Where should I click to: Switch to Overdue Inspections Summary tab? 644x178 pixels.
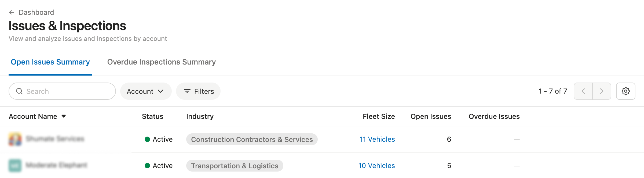[x=161, y=62]
